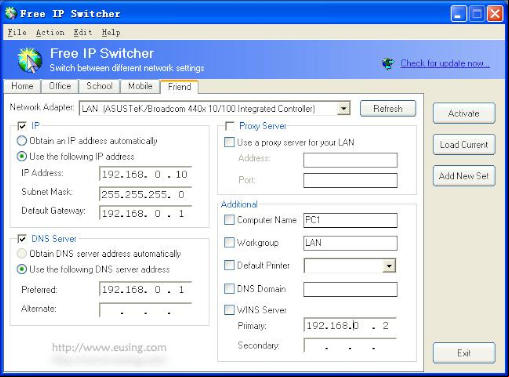509x377 pixels.
Task: Open the Action menu
Action: (x=50, y=32)
